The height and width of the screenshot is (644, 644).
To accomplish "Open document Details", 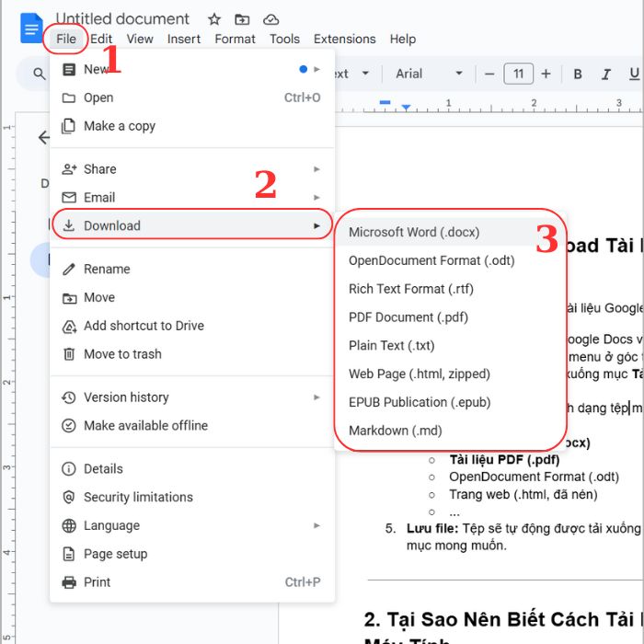I will coord(191,468).
